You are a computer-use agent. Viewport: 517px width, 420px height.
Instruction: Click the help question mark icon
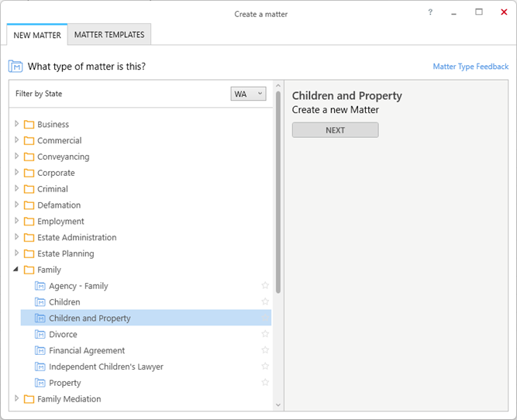coord(430,12)
